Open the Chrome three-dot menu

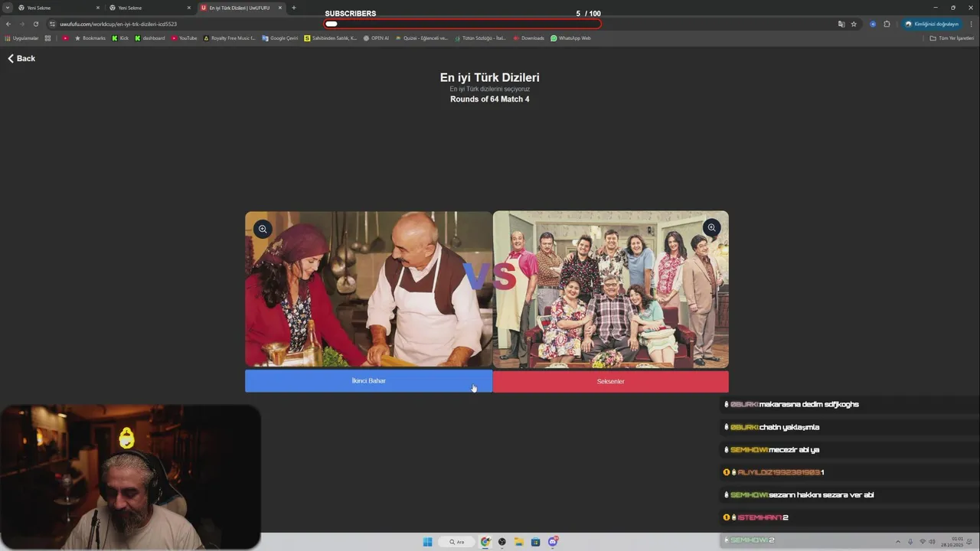[971, 24]
